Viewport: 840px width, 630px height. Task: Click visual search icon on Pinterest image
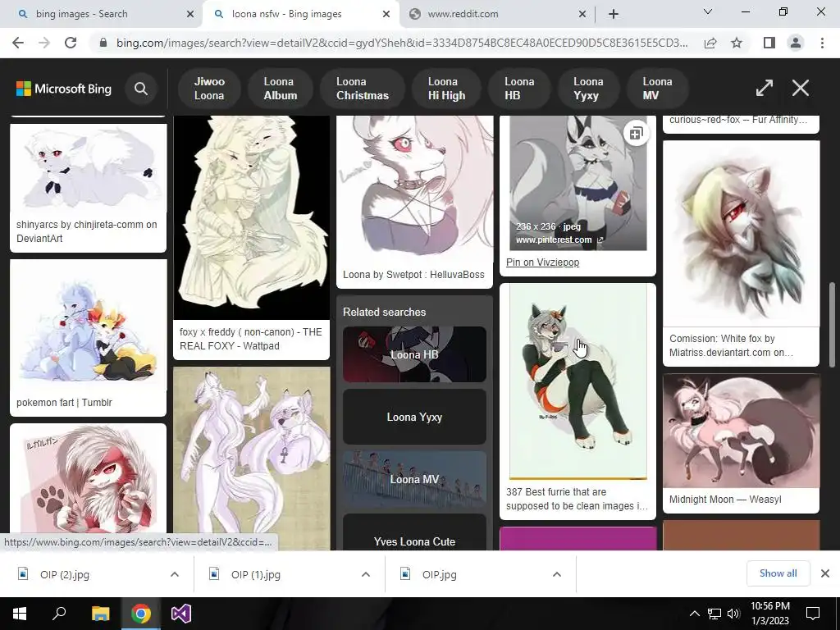[636, 134]
